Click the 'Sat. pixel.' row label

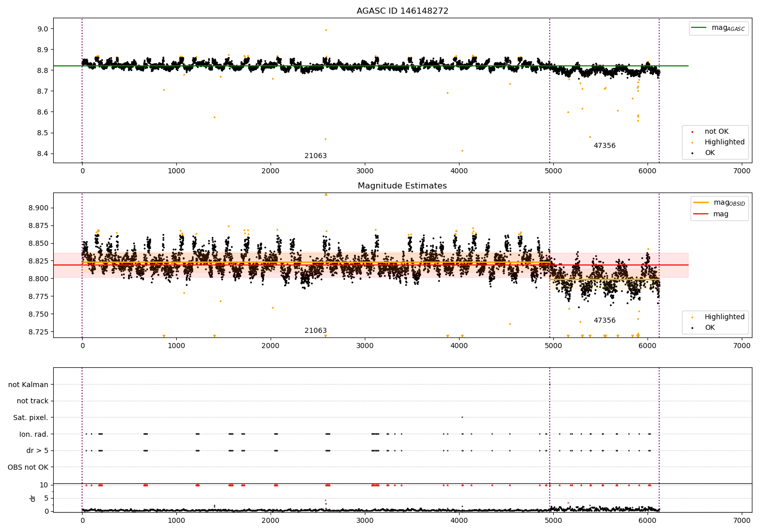click(x=31, y=418)
